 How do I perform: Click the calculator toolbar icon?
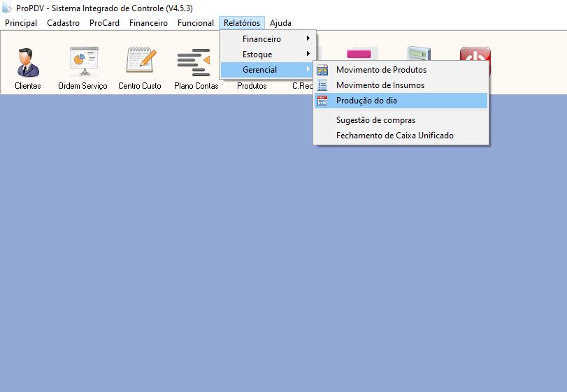pos(419,54)
